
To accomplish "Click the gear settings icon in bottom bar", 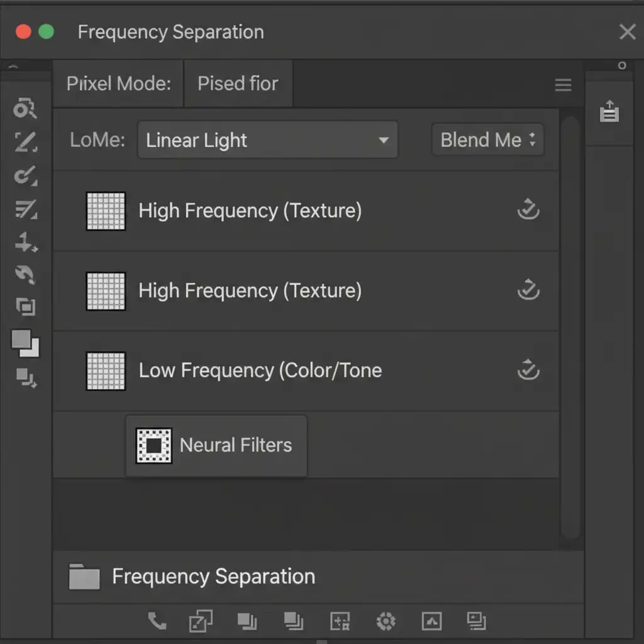I will 386,622.
